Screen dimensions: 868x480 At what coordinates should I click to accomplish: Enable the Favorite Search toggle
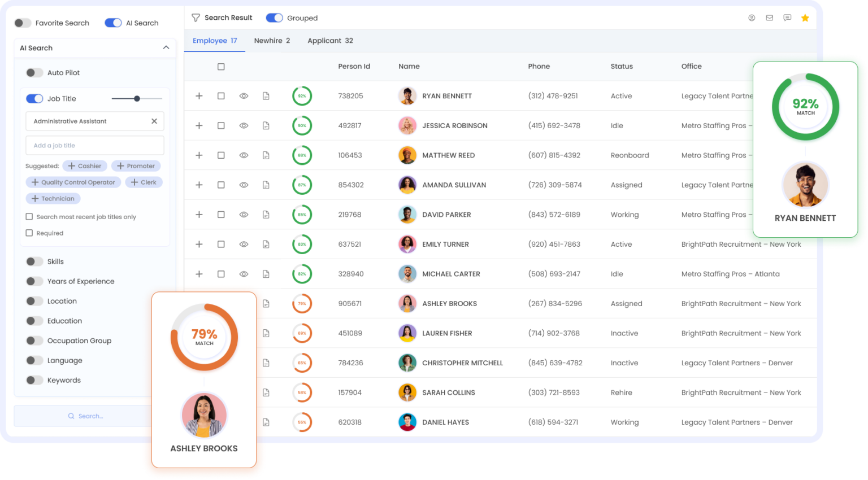click(22, 23)
